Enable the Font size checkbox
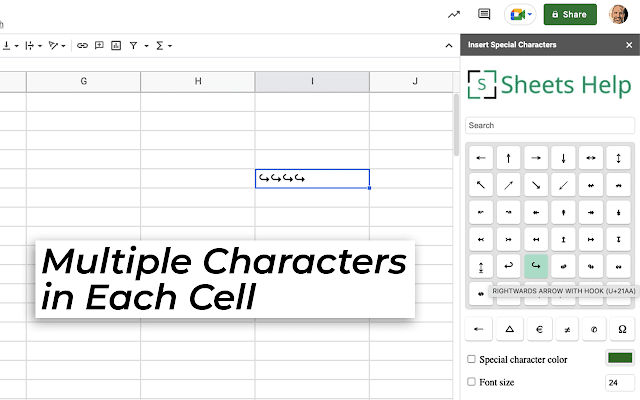640x400 pixels. point(471,382)
